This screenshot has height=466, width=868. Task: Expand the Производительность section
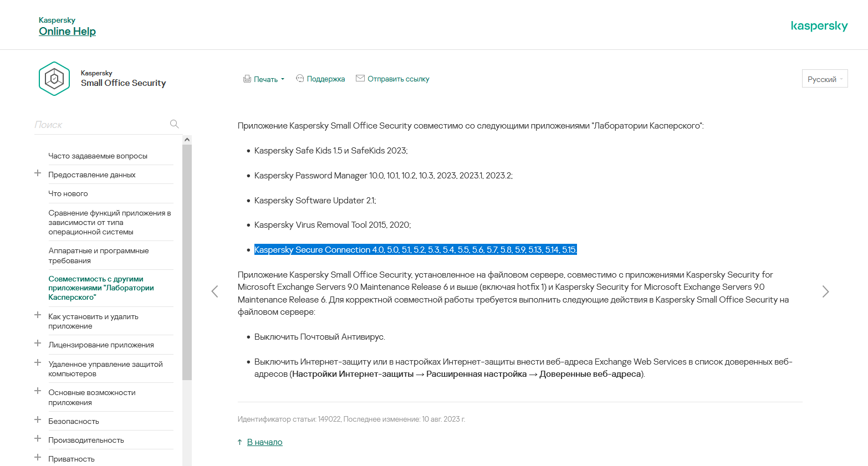coord(38,439)
